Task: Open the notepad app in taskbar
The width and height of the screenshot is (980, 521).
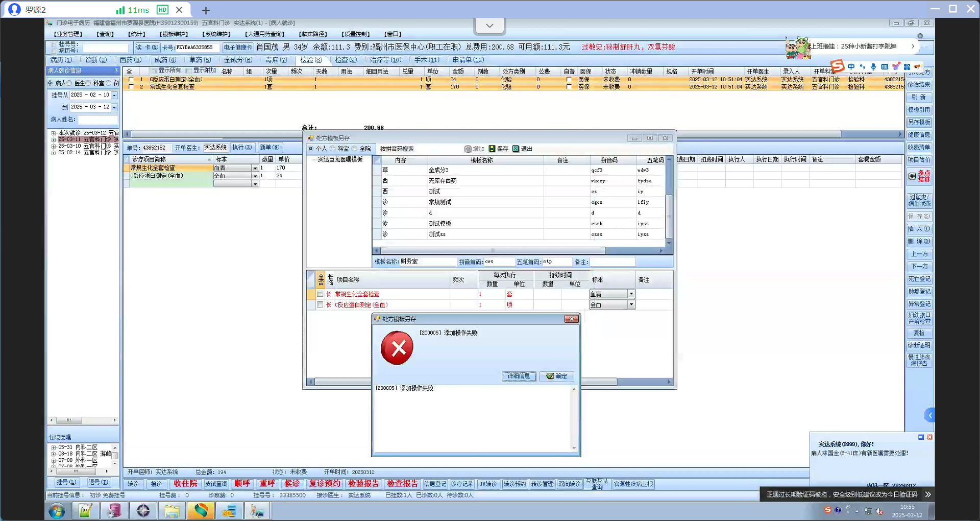Action: (x=85, y=511)
